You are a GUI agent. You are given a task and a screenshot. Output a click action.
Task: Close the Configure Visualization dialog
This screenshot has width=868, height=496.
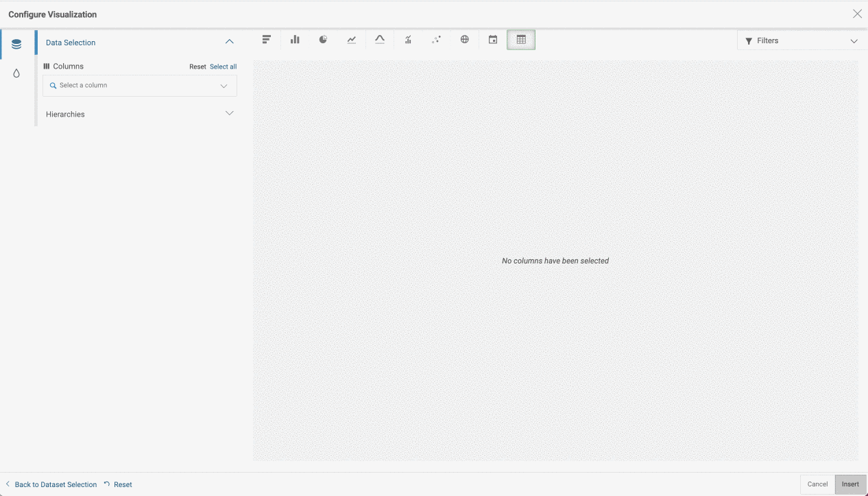[857, 14]
